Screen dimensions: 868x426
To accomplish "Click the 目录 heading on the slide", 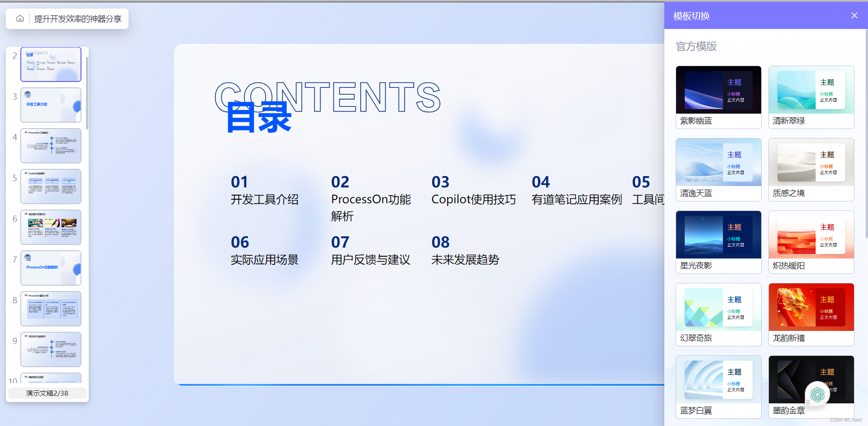I will [258, 117].
